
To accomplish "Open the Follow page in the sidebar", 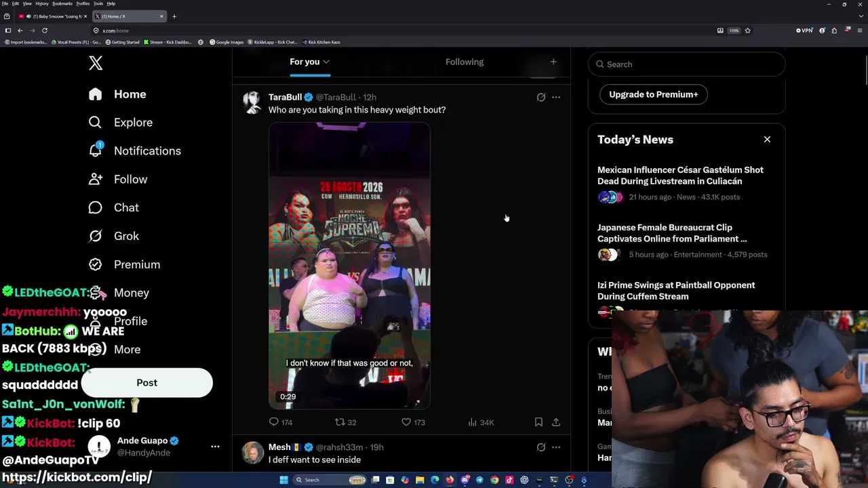I will pyautogui.click(x=117, y=180).
